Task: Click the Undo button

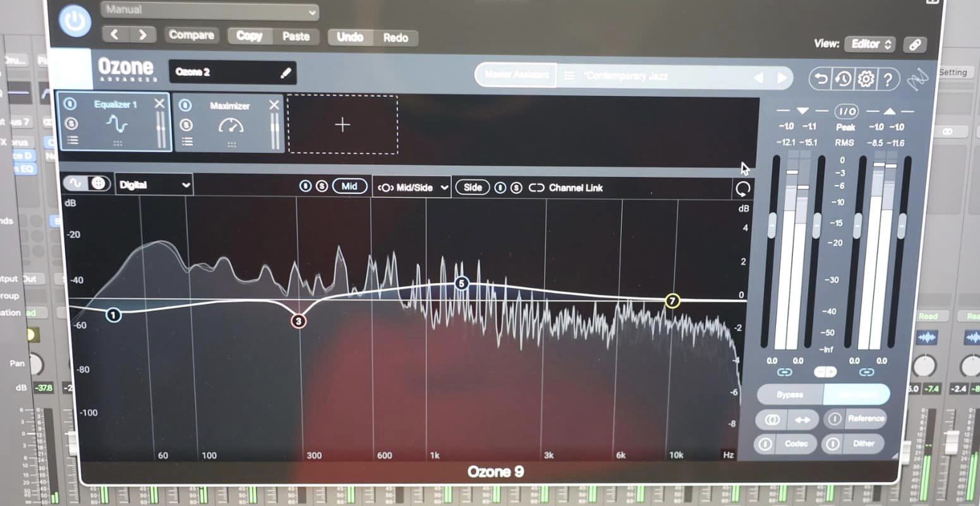Action: pos(349,37)
